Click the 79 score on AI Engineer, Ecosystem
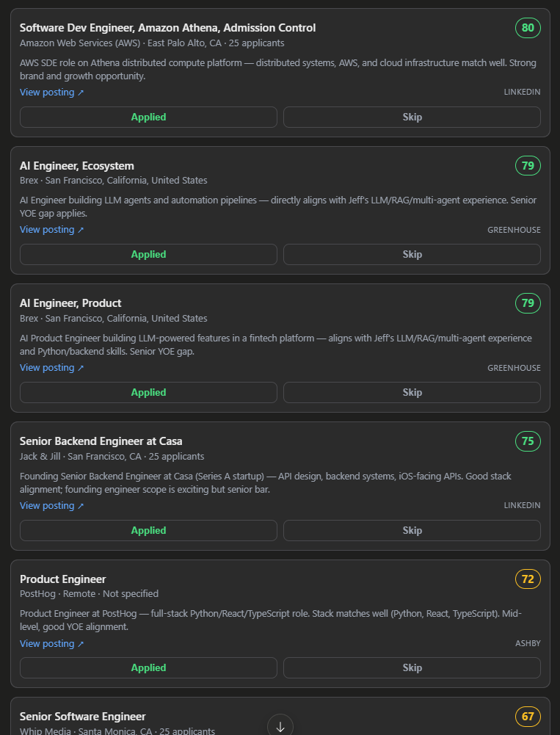The image size is (560, 735). click(528, 165)
